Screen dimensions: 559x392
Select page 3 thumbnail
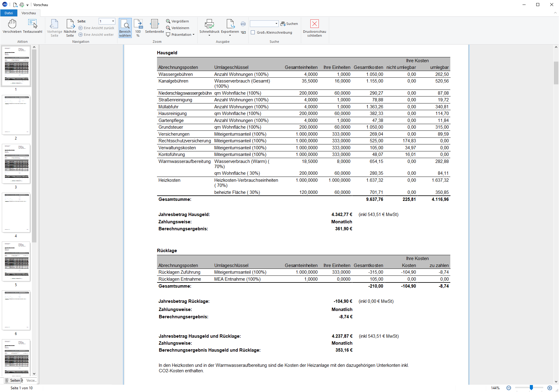point(16,164)
